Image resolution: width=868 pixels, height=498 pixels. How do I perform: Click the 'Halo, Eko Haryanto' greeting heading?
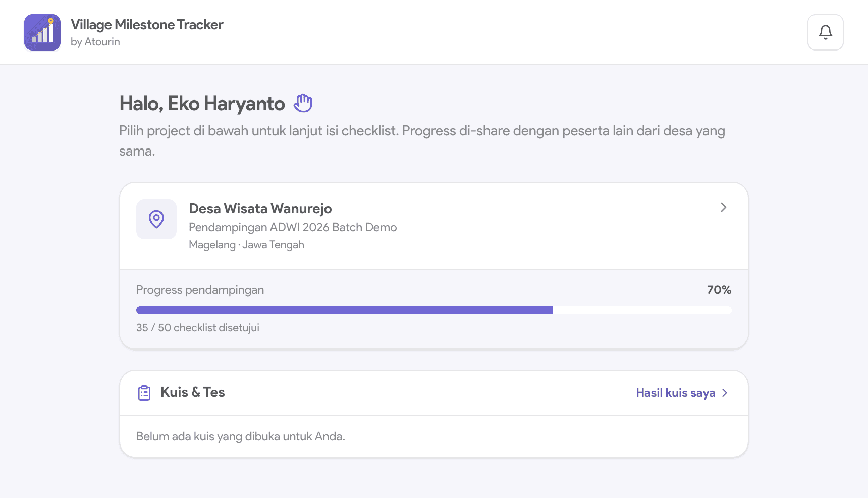[x=202, y=104]
